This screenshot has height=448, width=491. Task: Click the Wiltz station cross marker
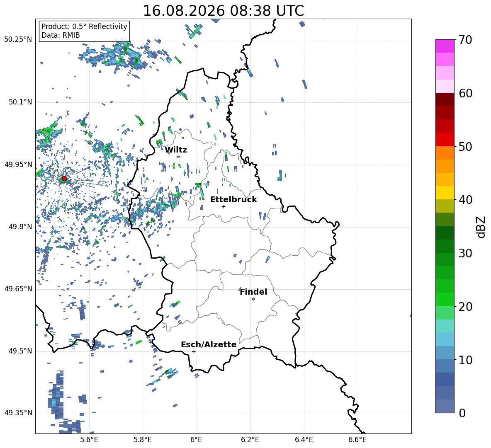click(x=178, y=157)
